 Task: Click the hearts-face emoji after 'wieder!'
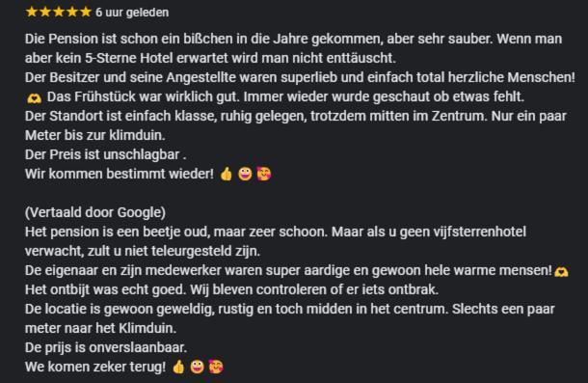click(x=264, y=175)
